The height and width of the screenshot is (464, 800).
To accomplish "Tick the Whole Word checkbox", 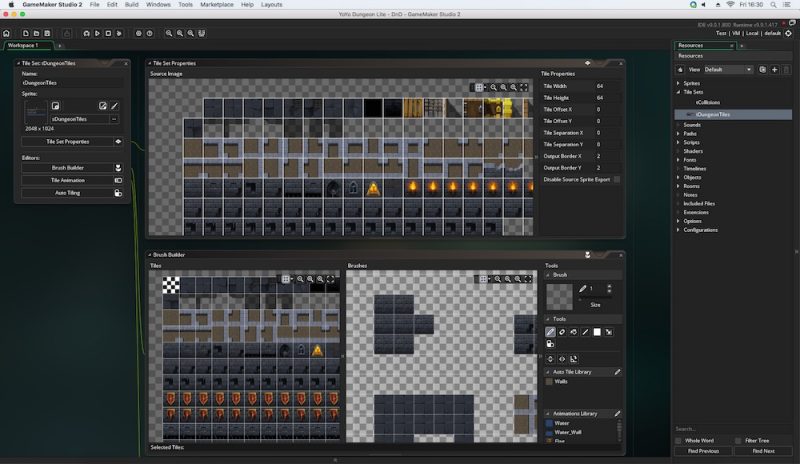I will coord(680,440).
